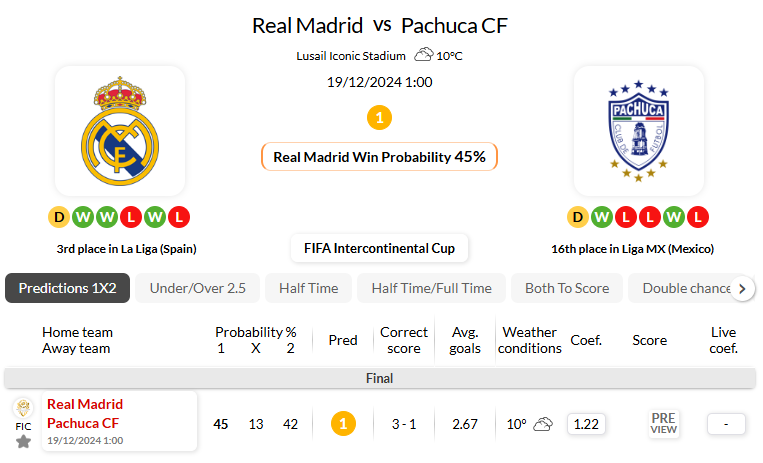Click the prediction 1 badge in table row

point(343,424)
